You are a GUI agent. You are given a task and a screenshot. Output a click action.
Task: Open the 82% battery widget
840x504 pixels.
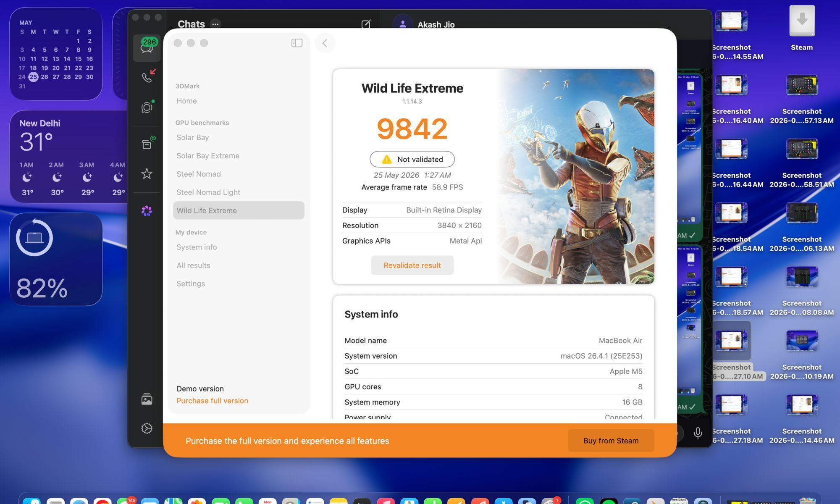(x=56, y=260)
